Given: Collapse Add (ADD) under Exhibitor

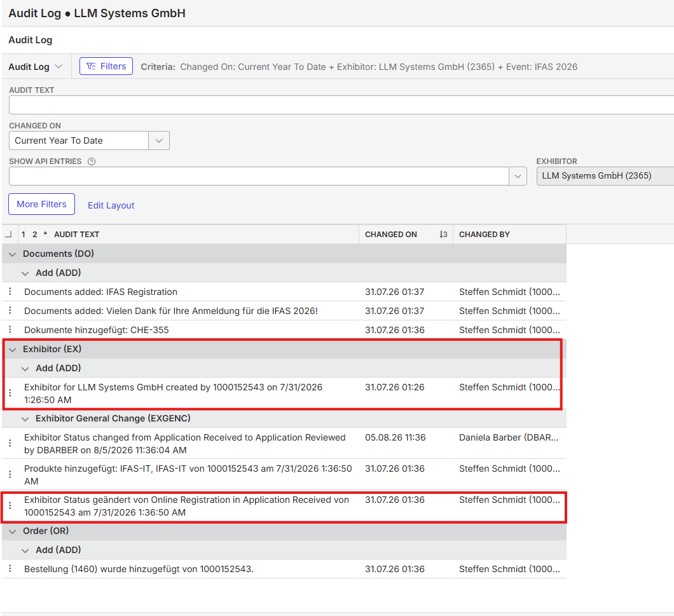Looking at the screenshot, I should click(25, 369).
